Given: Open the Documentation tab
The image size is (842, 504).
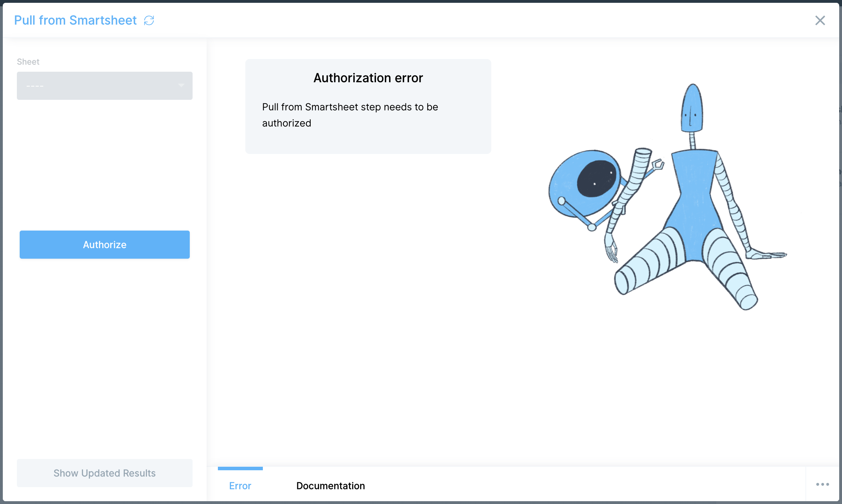Looking at the screenshot, I should (x=331, y=485).
